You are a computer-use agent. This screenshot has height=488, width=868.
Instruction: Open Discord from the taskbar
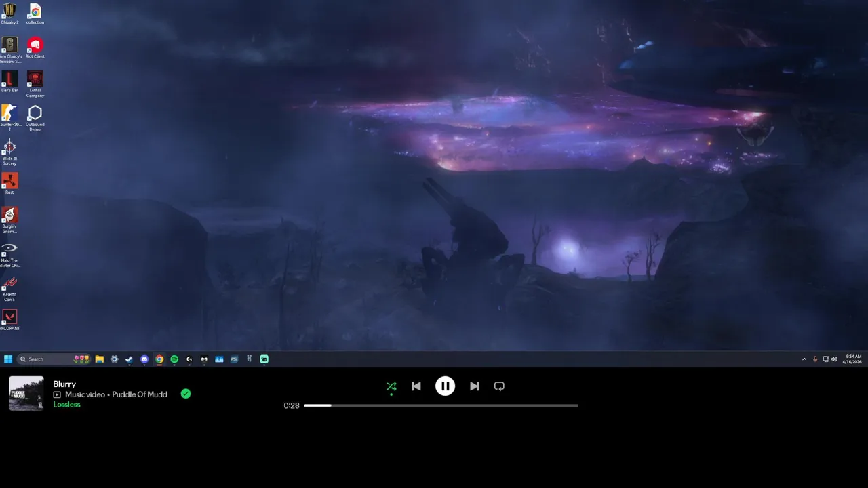pyautogui.click(x=144, y=359)
